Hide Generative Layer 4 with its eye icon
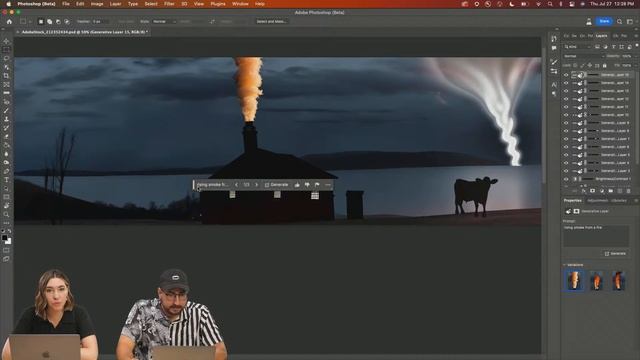 coord(566,163)
